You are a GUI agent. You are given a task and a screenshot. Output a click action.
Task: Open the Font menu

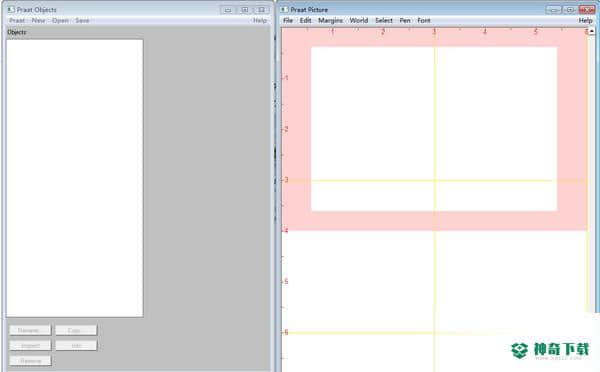tap(424, 21)
